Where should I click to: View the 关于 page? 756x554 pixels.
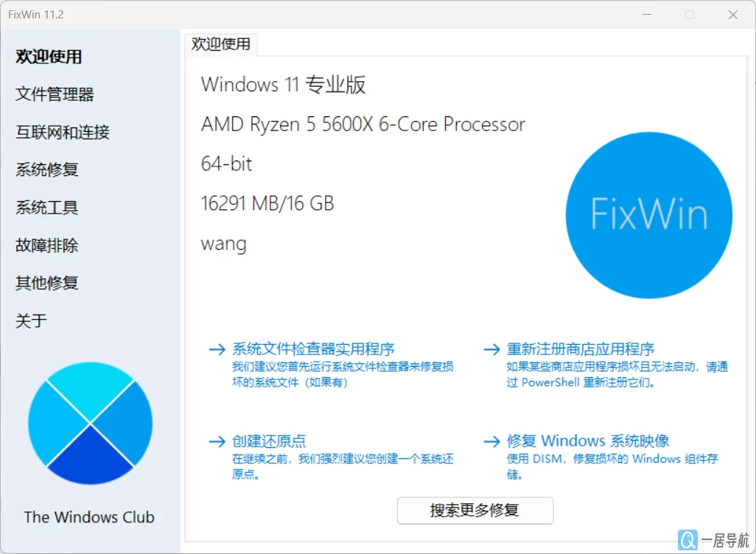tap(30, 320)
